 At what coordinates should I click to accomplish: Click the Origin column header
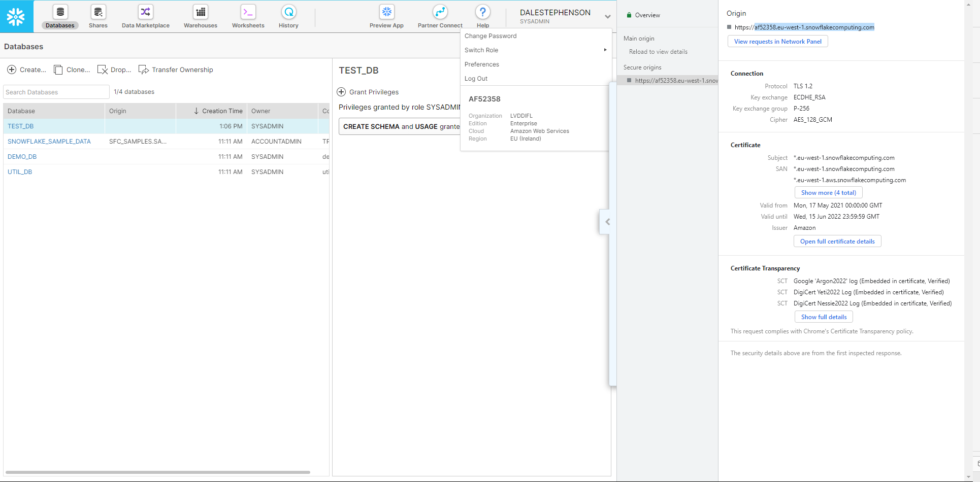140,111
